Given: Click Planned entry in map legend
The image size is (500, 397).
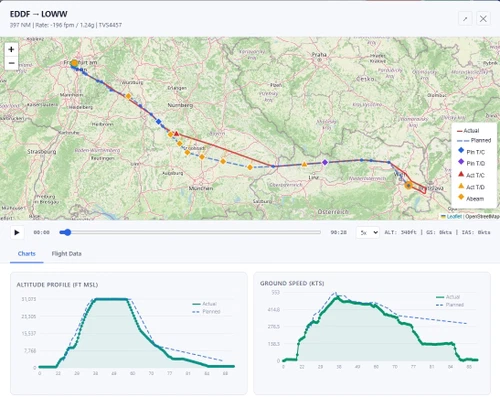Looking at the screenshot, I should 474,140.
